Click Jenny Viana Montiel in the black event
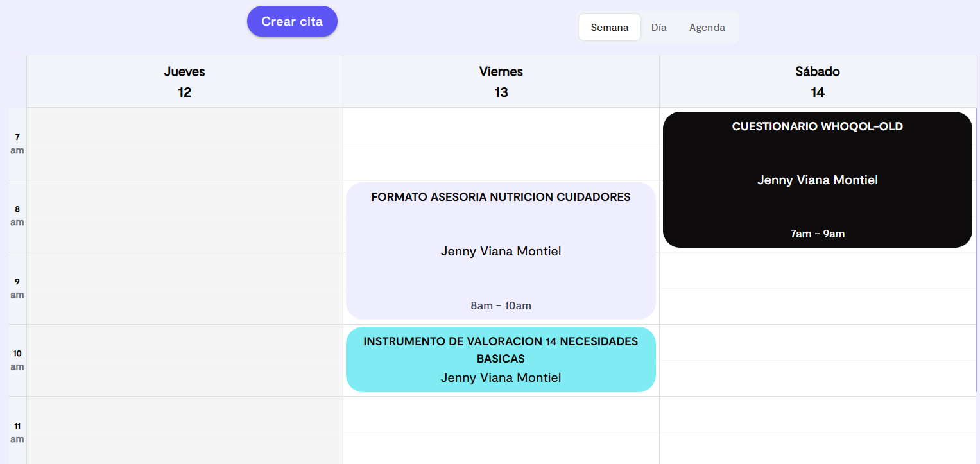Viewport: 980px width, 464px height. (817, 180)
